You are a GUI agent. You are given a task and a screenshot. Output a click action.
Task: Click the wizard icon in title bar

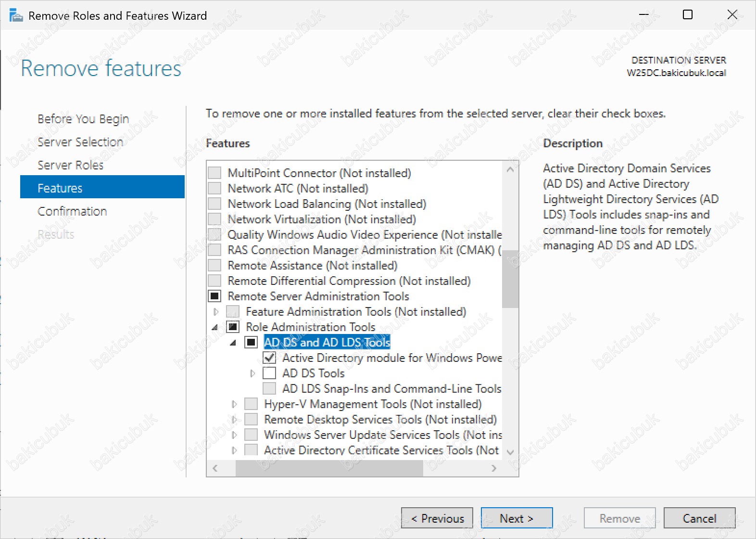(16, 15)
